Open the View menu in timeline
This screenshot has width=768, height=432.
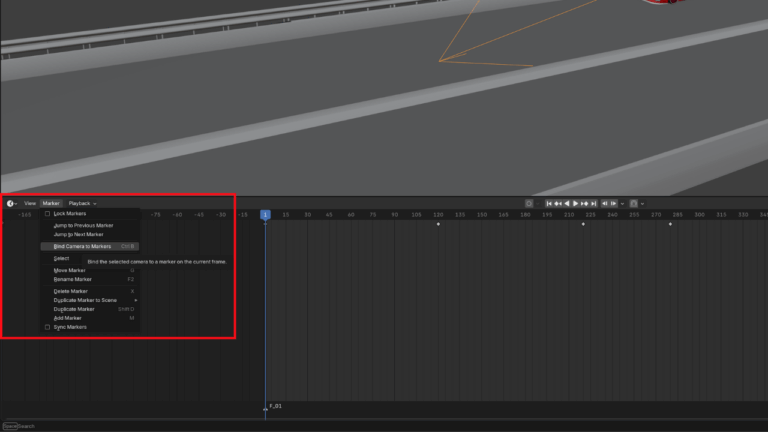coord(30,203)
